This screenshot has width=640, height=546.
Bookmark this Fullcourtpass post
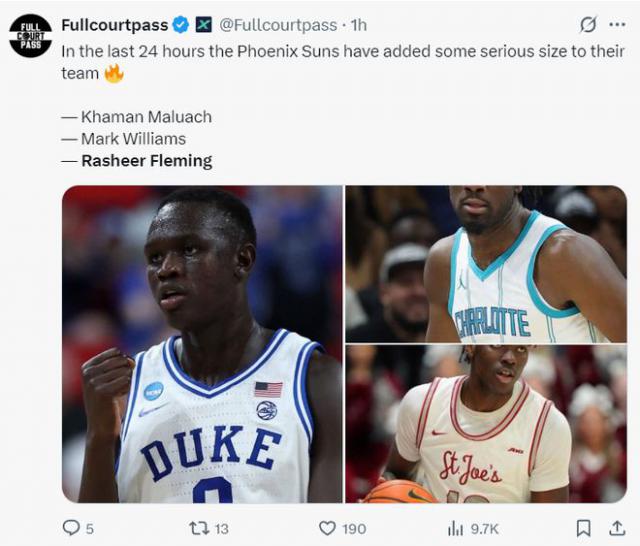583,527
